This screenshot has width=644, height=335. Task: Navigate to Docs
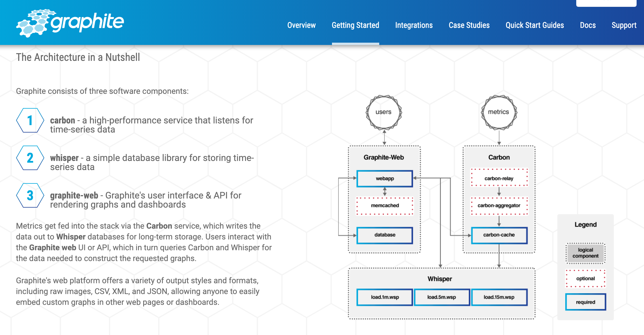coord(588,25)
